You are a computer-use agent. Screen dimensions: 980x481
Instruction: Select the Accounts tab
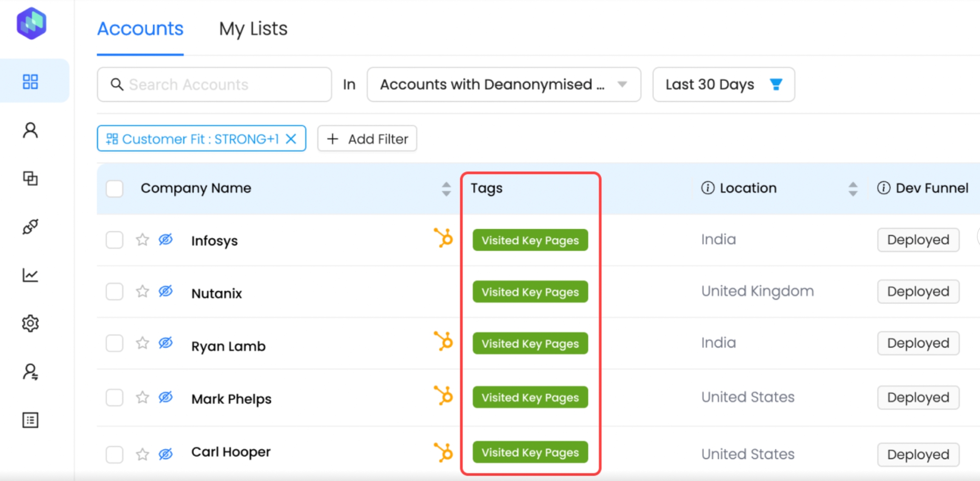click(x=140, y=29)
